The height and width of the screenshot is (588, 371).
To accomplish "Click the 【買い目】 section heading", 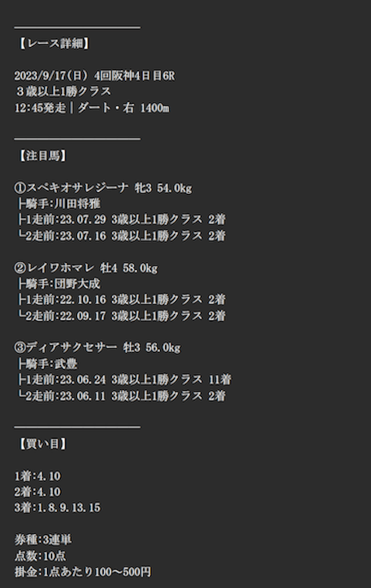I will (x=42, y=443).
